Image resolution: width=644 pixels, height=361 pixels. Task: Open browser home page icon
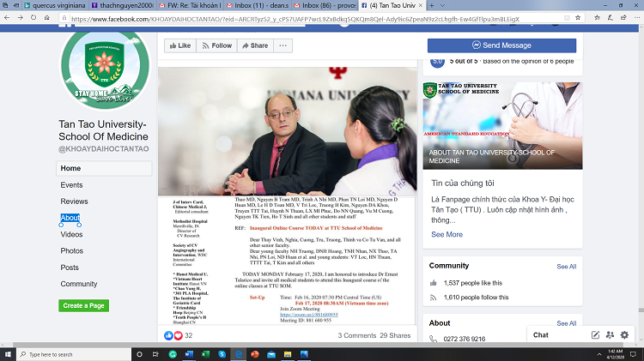pos(47,18)
